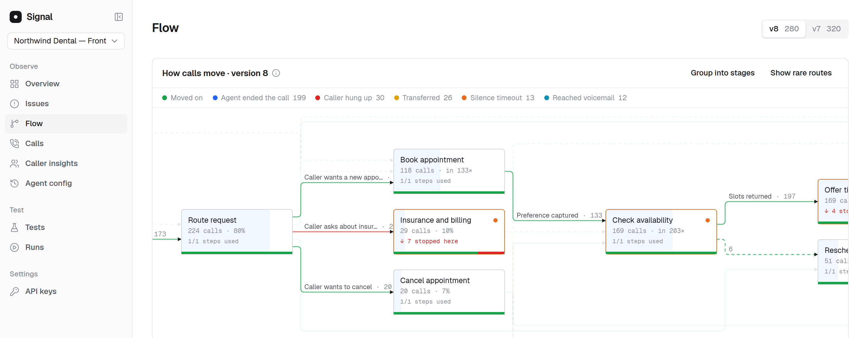This screenshot has width=868, height=338.
Task: Click 'Caller wants to cancel' edge label
Action: 338,287
